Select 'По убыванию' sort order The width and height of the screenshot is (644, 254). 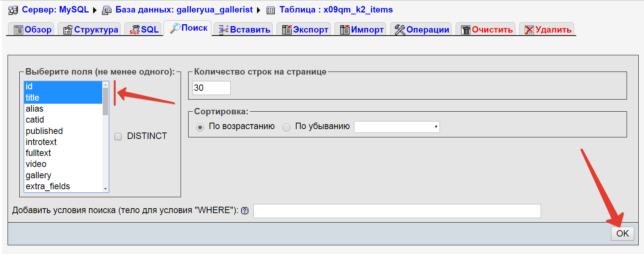(286, 127)
